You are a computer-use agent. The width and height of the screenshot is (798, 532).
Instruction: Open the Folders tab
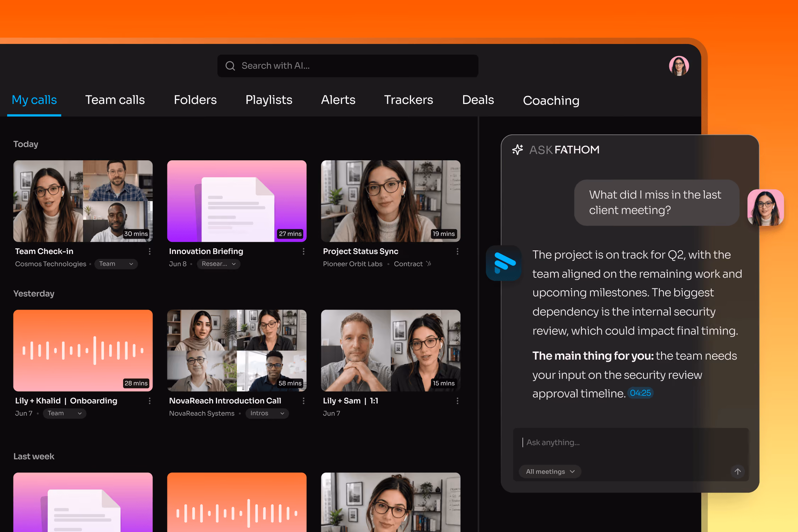coord(195,100)
